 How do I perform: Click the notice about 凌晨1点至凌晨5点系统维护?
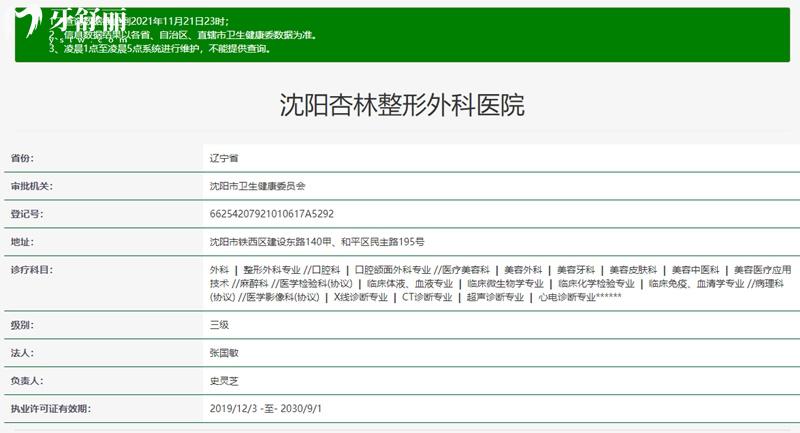click(x=160, y=49)
